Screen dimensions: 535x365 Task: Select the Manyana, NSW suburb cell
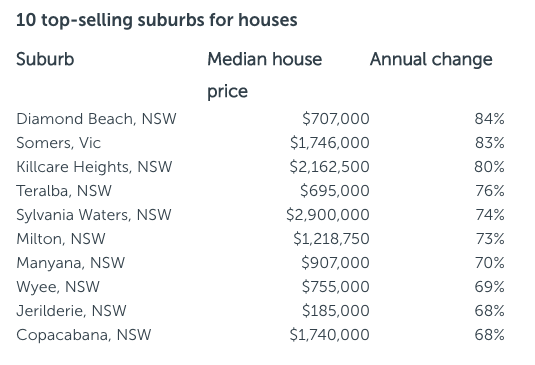tap(71, 263)
